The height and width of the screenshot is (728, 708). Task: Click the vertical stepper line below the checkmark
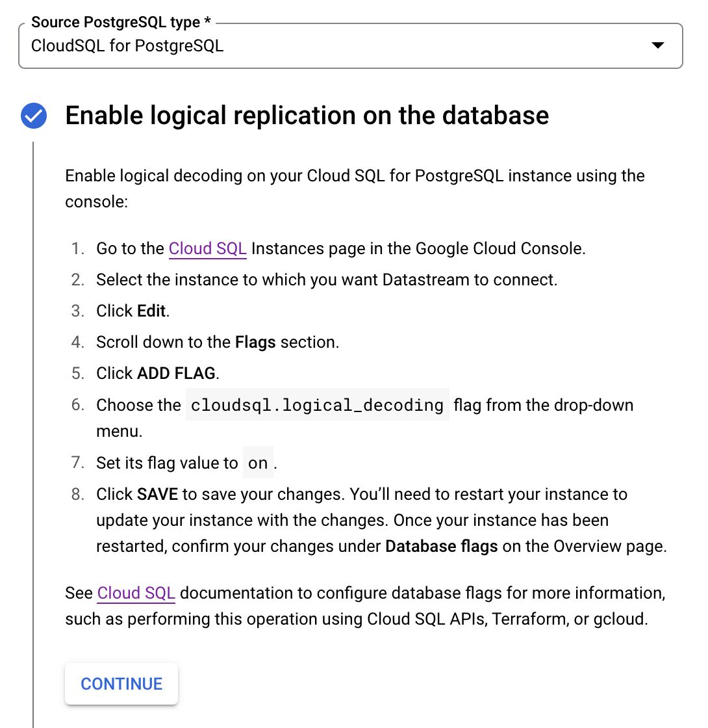(33, 435)
